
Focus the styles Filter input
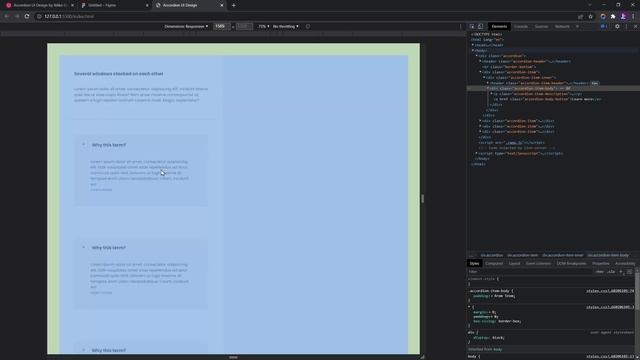pyautogui.click(x=529, y=271)
